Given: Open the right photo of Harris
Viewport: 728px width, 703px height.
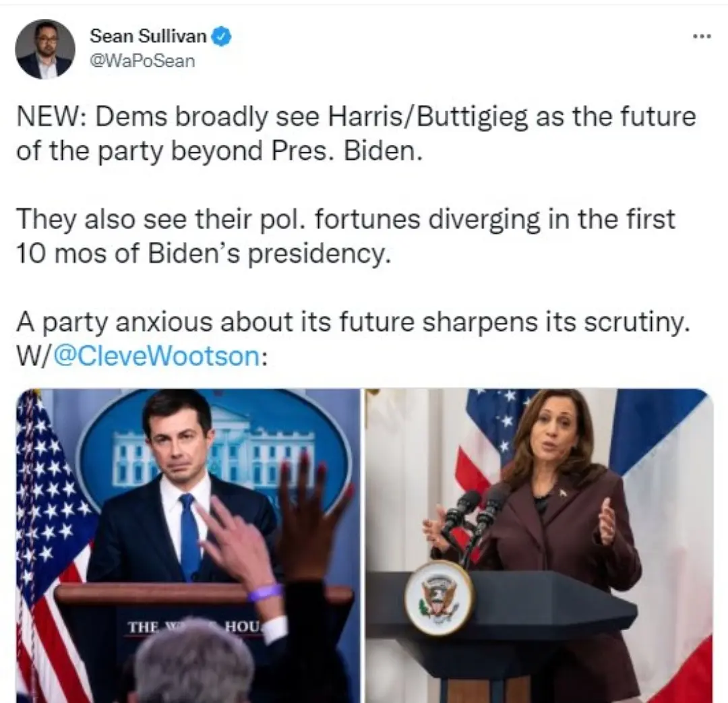Looking at the screenshot, I should pyautogui.click(x=539, y=545).
